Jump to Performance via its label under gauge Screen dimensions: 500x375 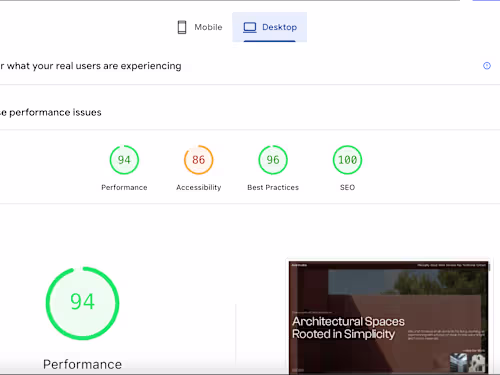(124, 187)
